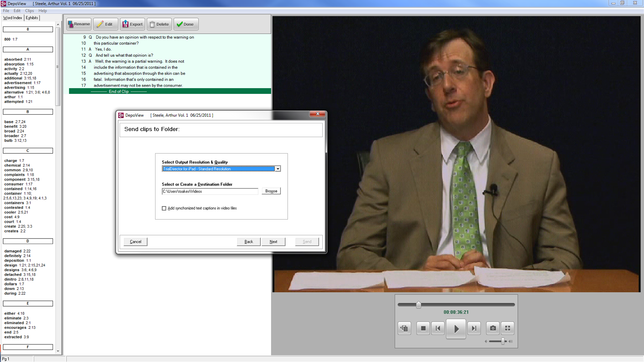Click the letter A section header
The height and width of the screenshot is (362, 644).
28,49
